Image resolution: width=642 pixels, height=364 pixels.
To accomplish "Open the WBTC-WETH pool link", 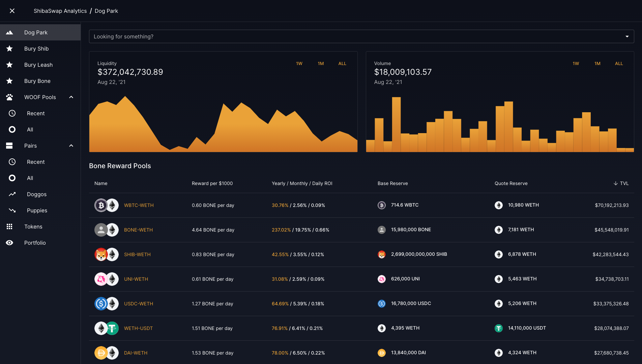I will [x=139, y=205].
